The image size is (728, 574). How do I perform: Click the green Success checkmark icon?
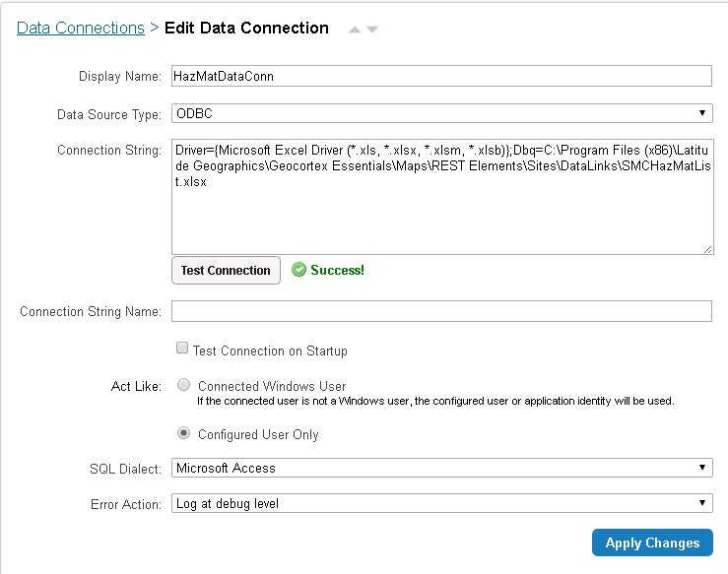click(298, 270)
